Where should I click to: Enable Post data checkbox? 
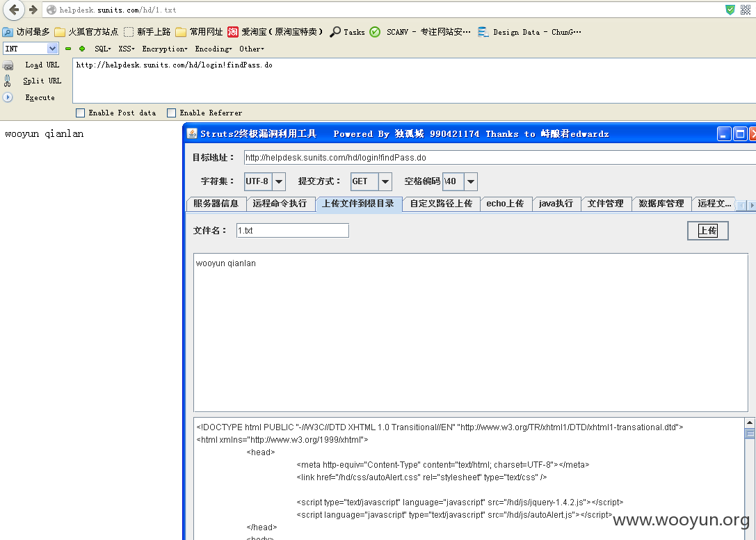(x=81, y=113)
